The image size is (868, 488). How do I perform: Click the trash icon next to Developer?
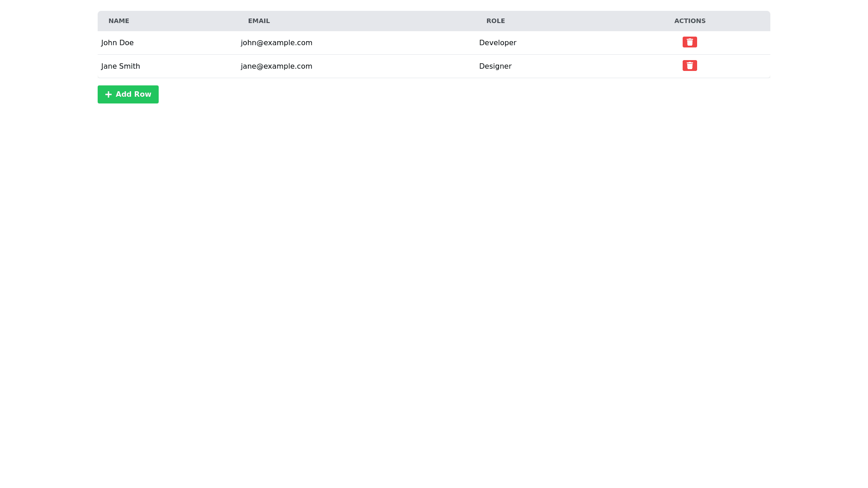(x=689, y=42)
